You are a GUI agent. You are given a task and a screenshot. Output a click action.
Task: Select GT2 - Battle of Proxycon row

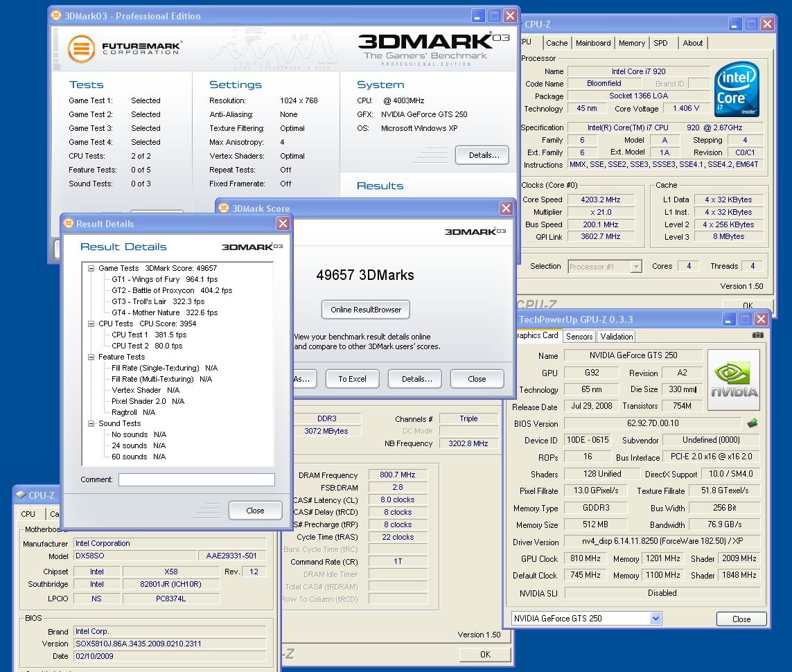click(172, 290)
